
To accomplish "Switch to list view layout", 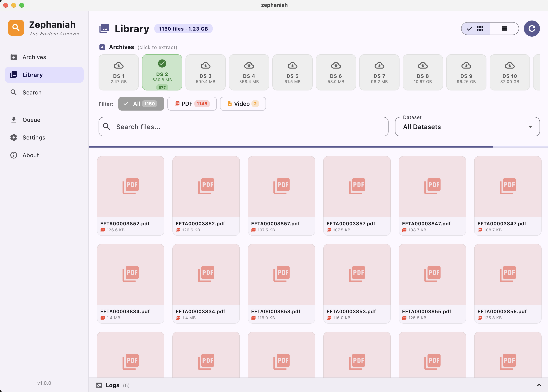I will coord(504,29).
